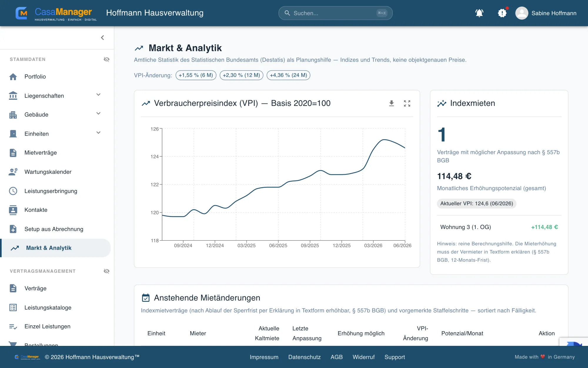Screen dimensions: 588x368
Task: Expand the Einheiten submenu
Action: (98, 133)
